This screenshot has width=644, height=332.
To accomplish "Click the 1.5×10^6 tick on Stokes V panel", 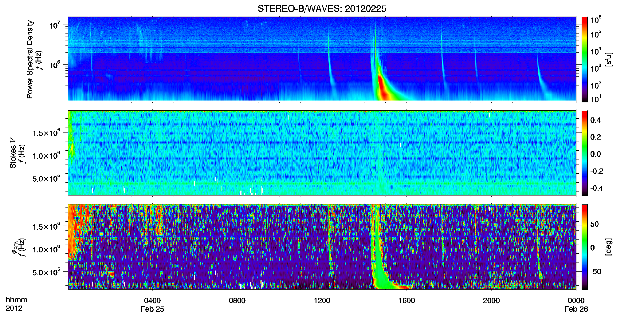I will pos(46,133).
